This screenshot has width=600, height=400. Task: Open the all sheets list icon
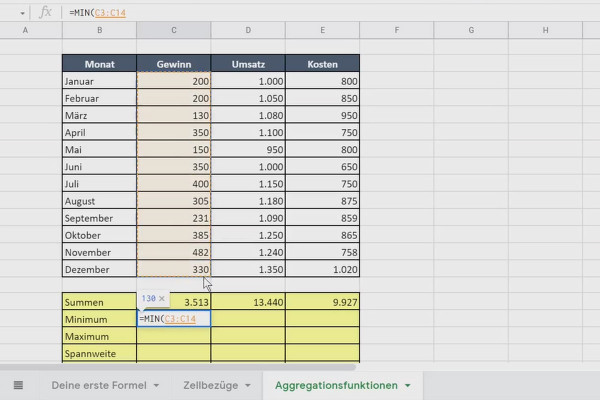(18, 385)
